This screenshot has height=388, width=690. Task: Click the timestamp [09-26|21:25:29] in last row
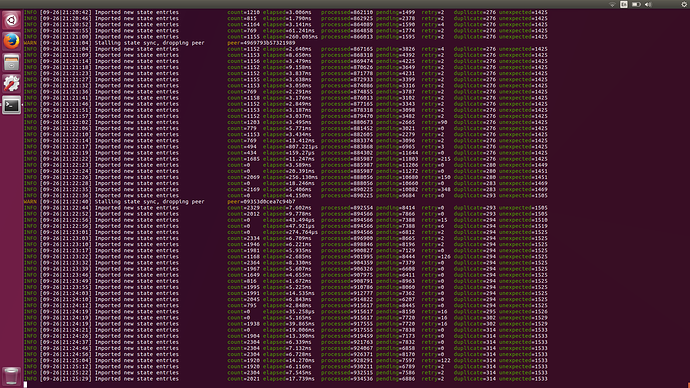(x=66, y=379)
